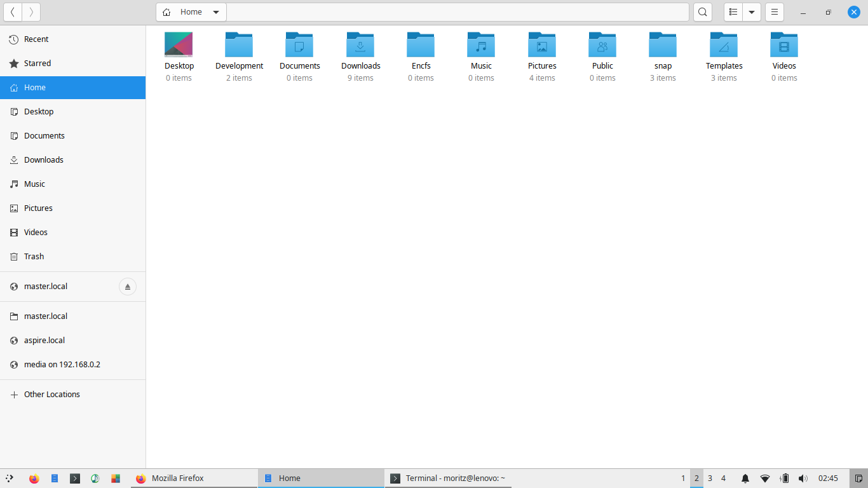
Task: Open the Templates folder
Action: 724,44
